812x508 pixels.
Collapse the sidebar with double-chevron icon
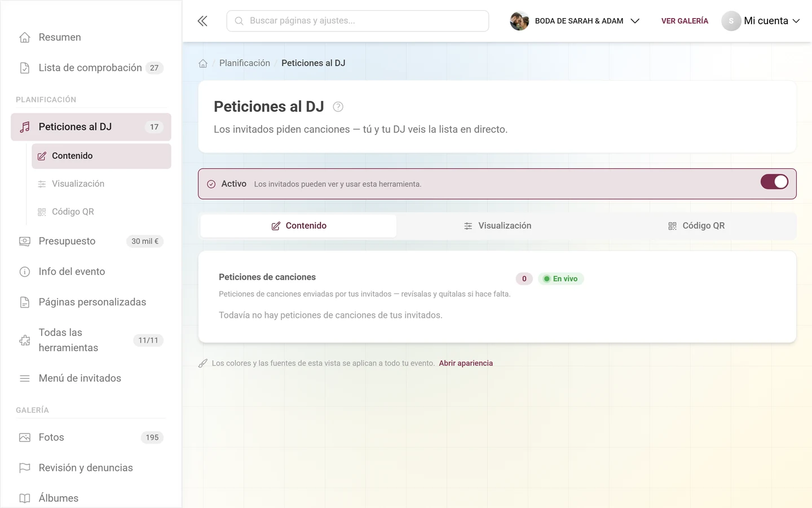(x=202, y=21)
